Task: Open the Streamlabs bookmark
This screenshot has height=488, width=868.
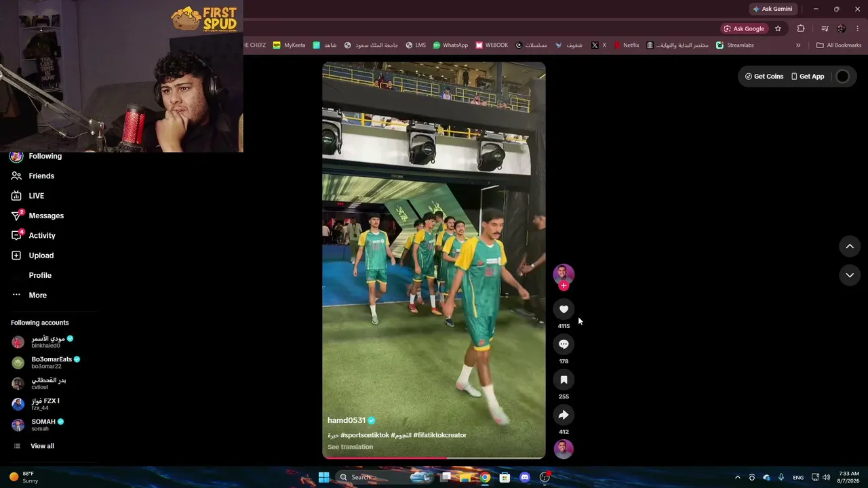Action: coord(735,45)
